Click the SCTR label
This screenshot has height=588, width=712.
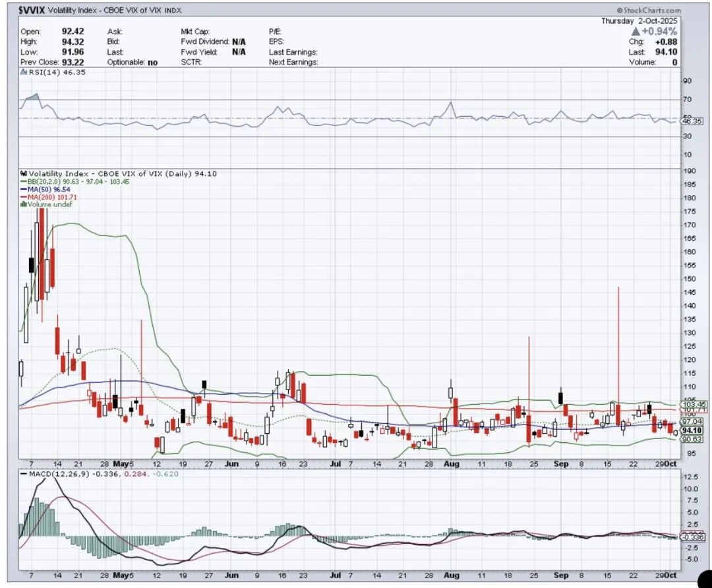[191, 62]
